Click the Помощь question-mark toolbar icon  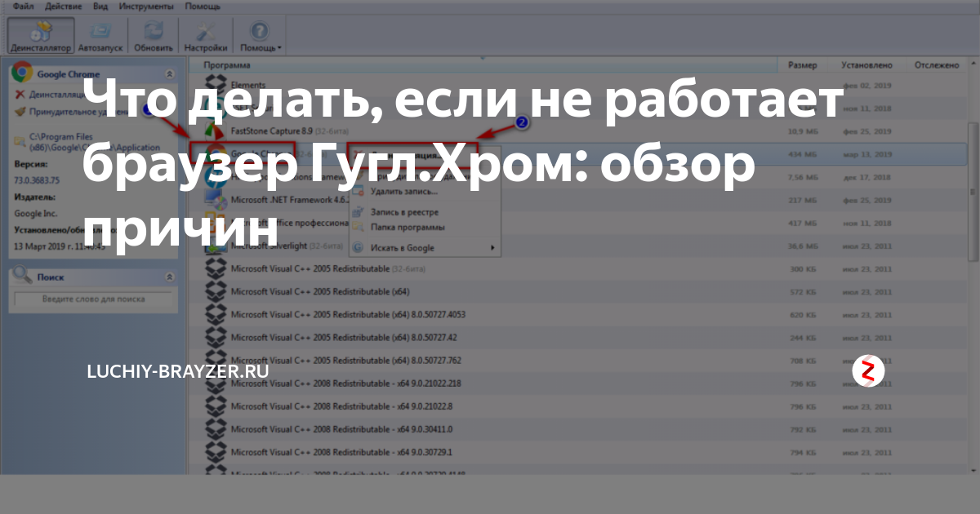(x=259, y=31)
